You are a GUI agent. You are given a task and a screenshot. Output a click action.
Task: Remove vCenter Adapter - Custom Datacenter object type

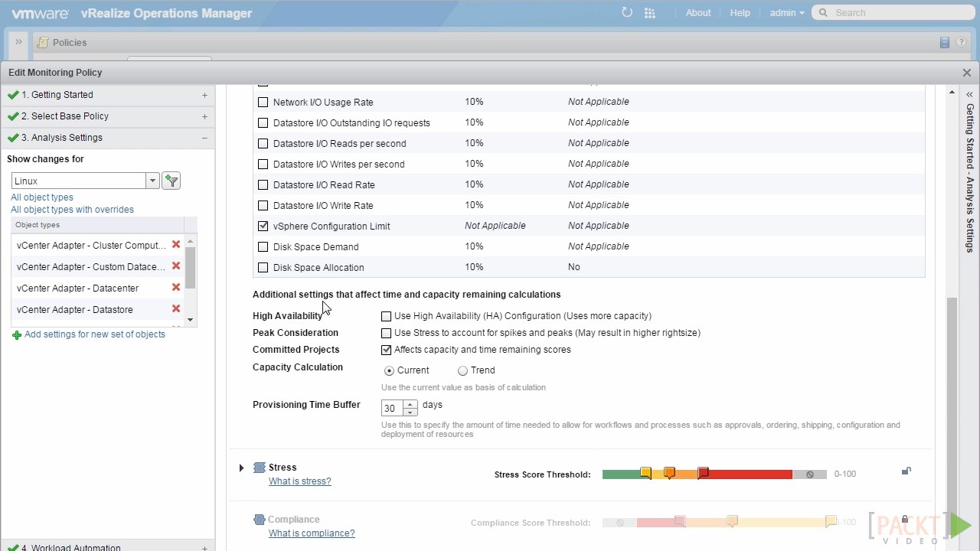pos(176,266)
